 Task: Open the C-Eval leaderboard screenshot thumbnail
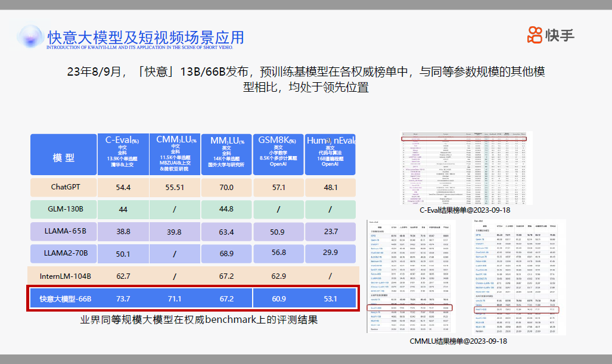467,168
